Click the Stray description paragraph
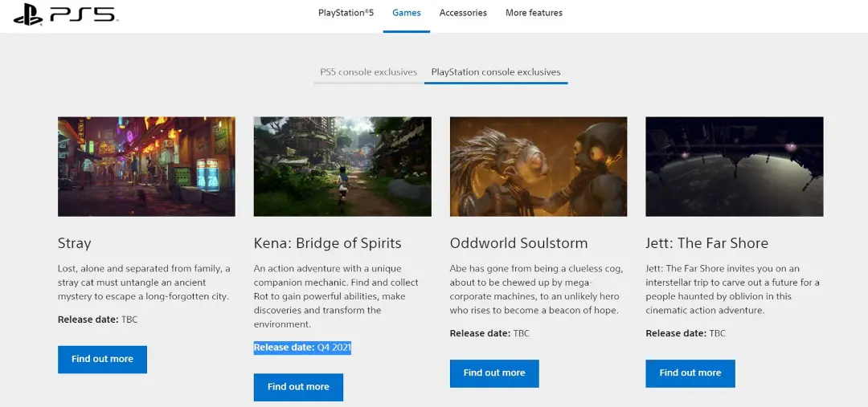This screenshot has width=868, height=407. pos(144,283)
